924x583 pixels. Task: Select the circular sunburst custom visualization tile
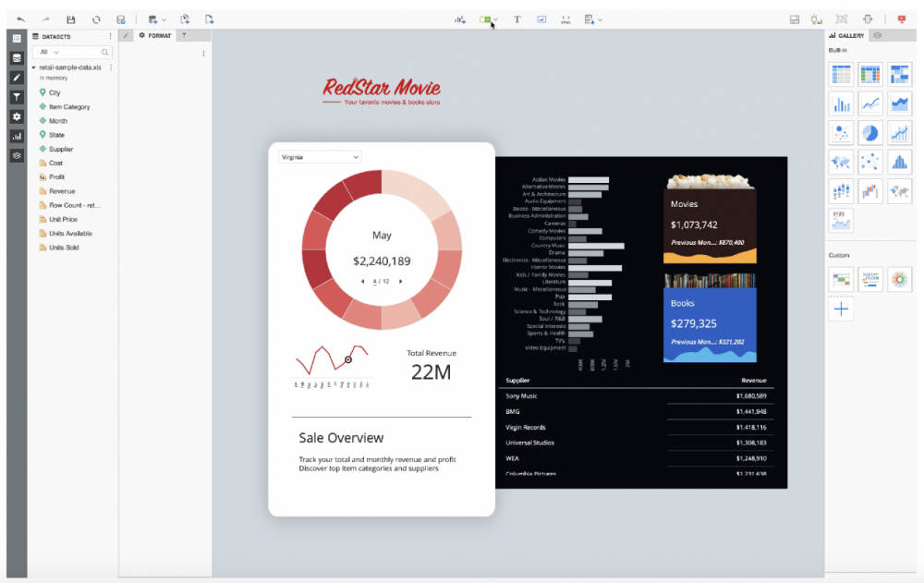click(x=899, y=279)
